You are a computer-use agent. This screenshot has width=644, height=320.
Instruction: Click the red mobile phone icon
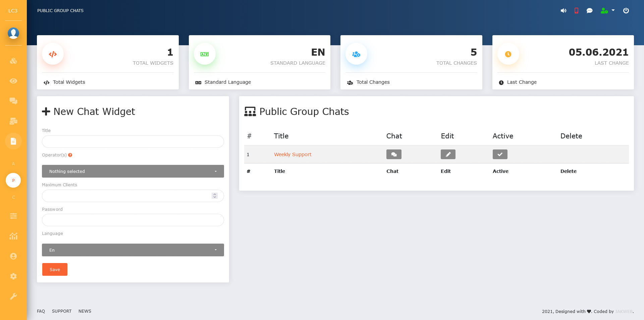click(x=576, y=11)
